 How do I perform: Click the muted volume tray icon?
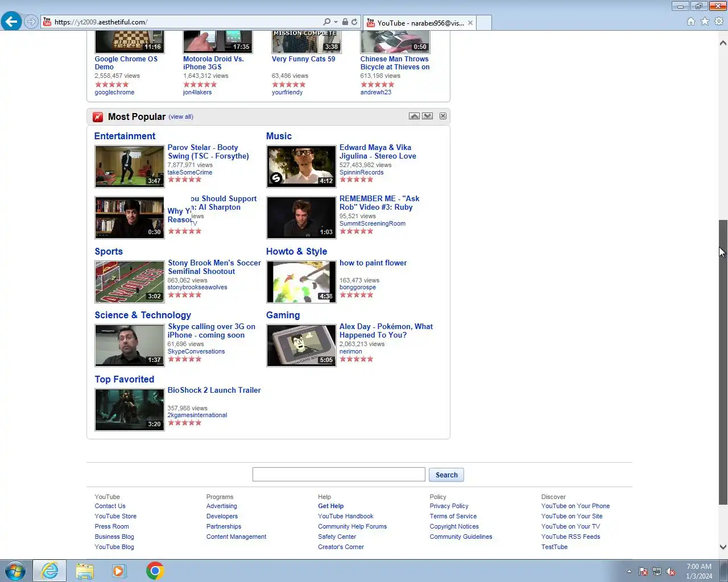click(x=671, y=571)
